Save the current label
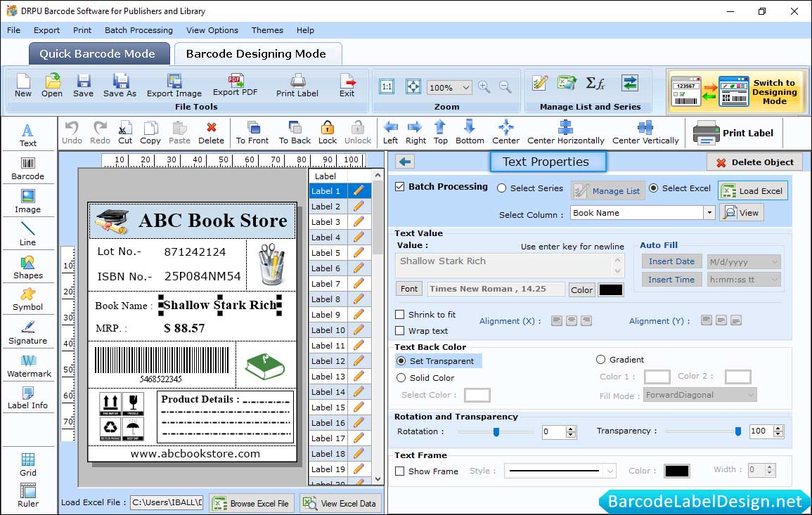Screen dimensions: 812x515 tap(84, 86)
